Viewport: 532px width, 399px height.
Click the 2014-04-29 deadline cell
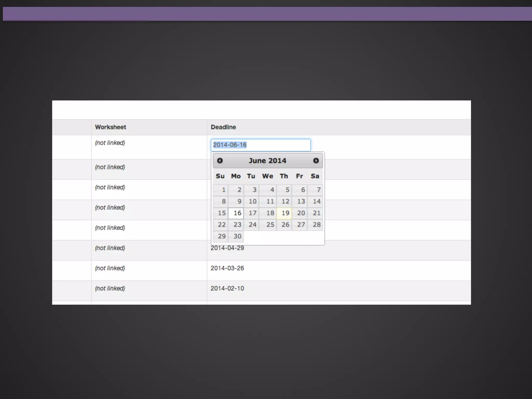click(227, 248)
